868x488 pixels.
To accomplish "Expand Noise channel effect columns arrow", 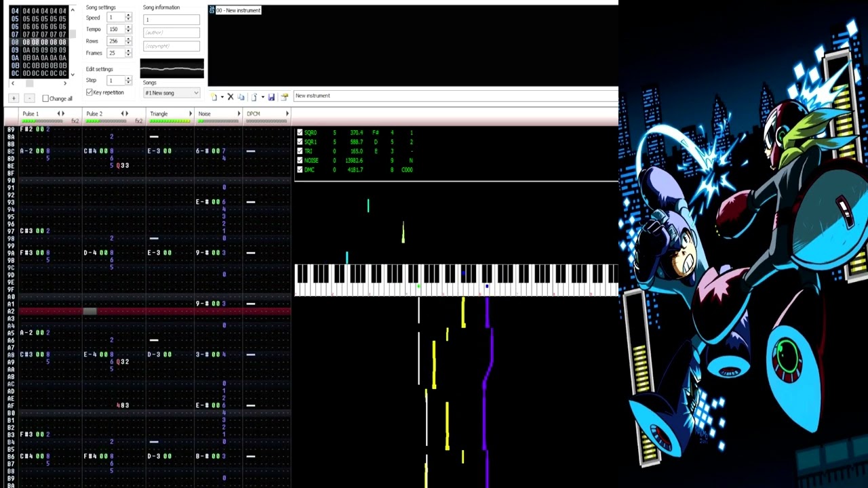I will (239, 113).
